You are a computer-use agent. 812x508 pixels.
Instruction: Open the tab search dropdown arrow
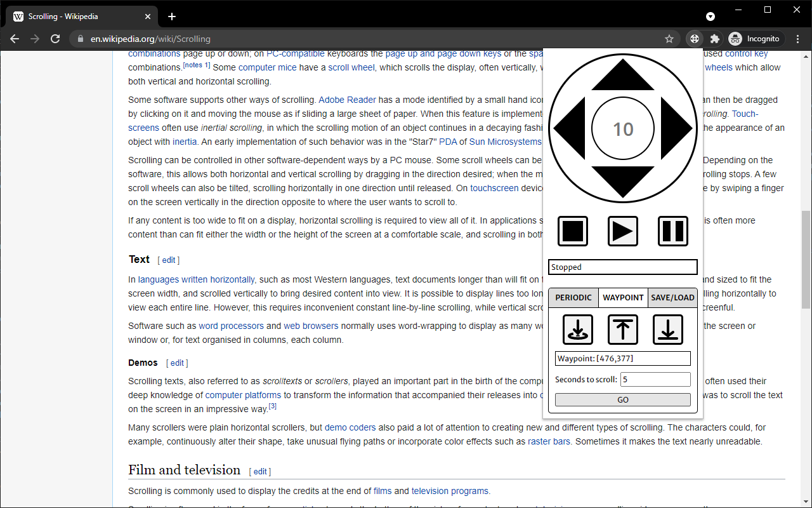pos(710,17)
